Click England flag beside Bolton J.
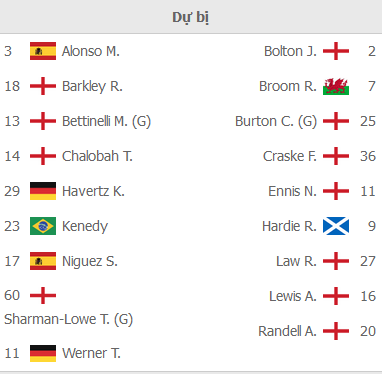This screenshot has width=382, height=374. pos(336,51)
